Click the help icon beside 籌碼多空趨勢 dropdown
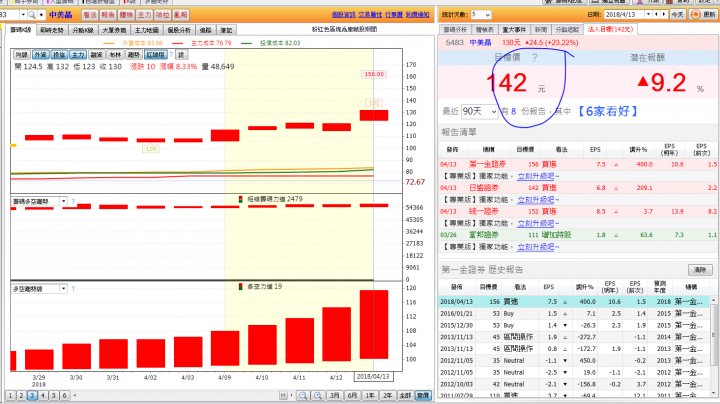The image size is (720, 404). coord(73,201)
